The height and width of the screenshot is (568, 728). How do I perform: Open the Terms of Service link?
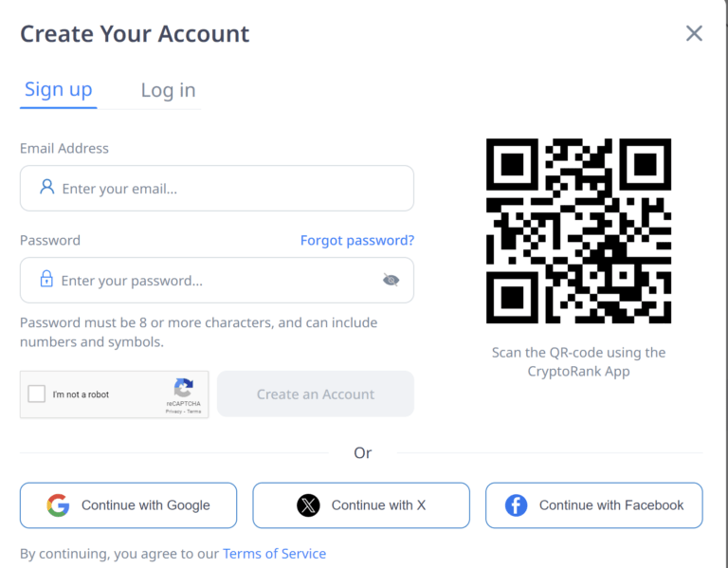point(274,554)
